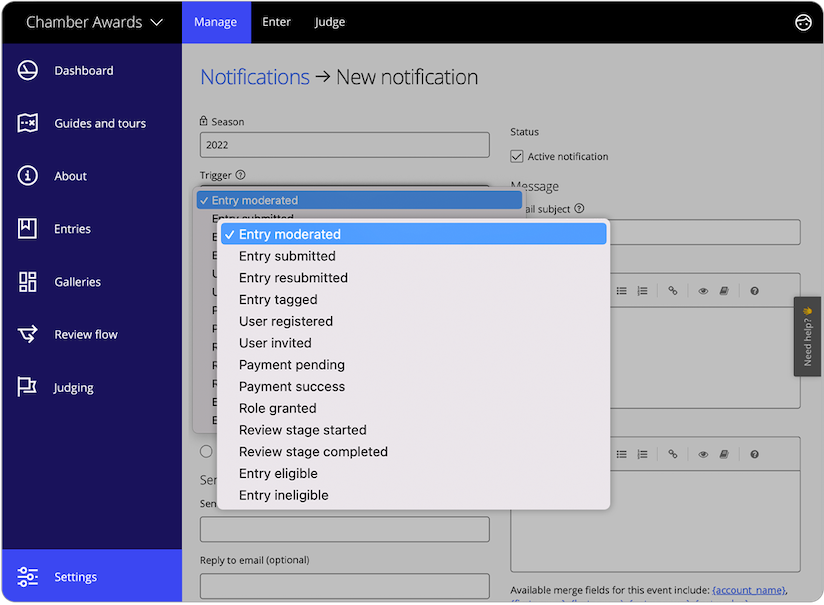This screenshot has height=605, width=824.
Task: Open the Dashboard from the sidebar
Action: point(83,70)
